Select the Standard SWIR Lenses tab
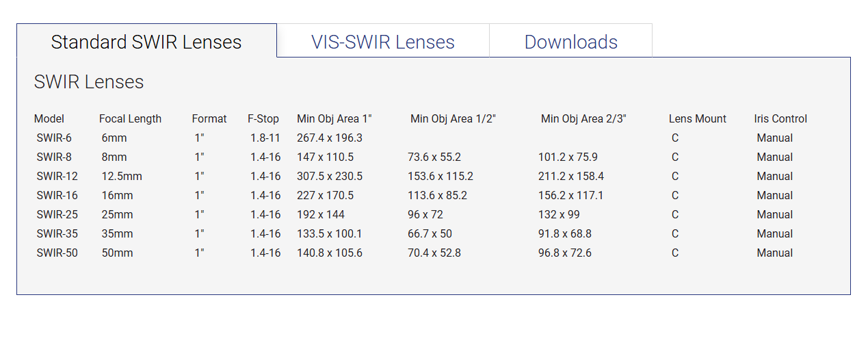 146,42
